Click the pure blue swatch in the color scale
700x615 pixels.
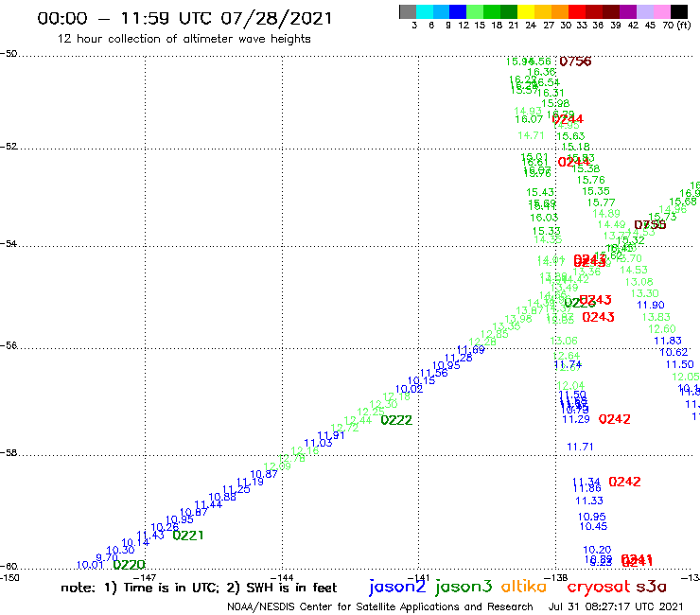click(x=458, y=11)
